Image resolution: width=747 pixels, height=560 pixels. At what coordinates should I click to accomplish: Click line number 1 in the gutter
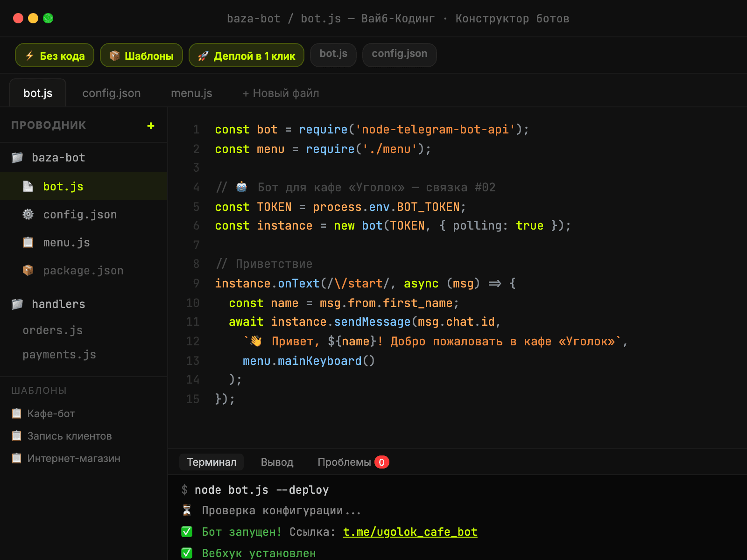[196, 129]
